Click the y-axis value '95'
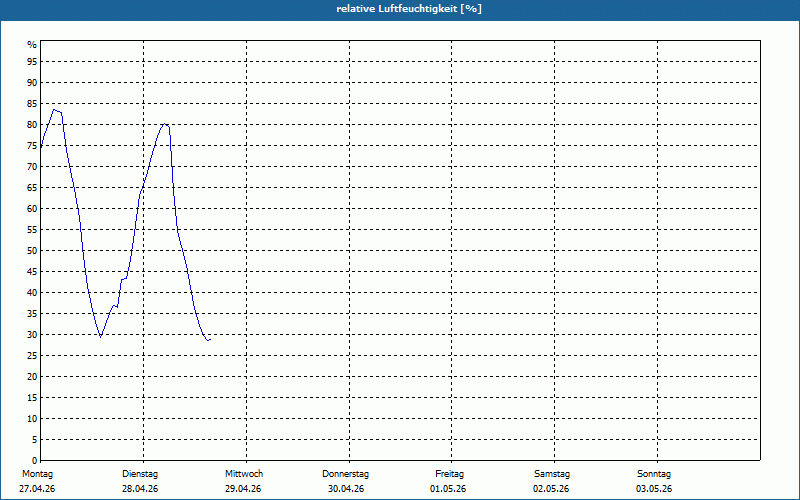The image size is (800, 500). tap(32, 62)
